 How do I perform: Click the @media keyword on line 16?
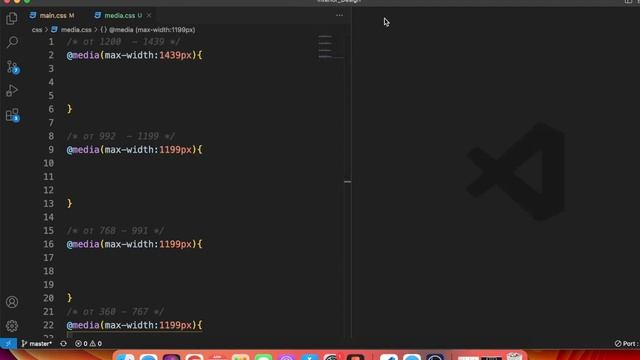click(83, 244)
